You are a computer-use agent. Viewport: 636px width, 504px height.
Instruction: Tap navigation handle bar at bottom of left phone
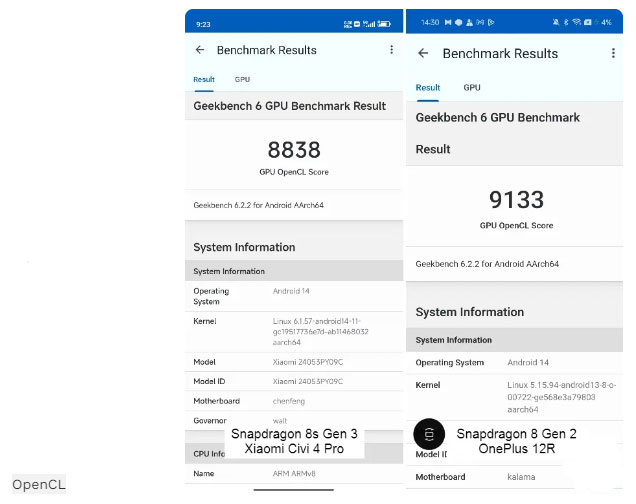(x=294, y=490)
